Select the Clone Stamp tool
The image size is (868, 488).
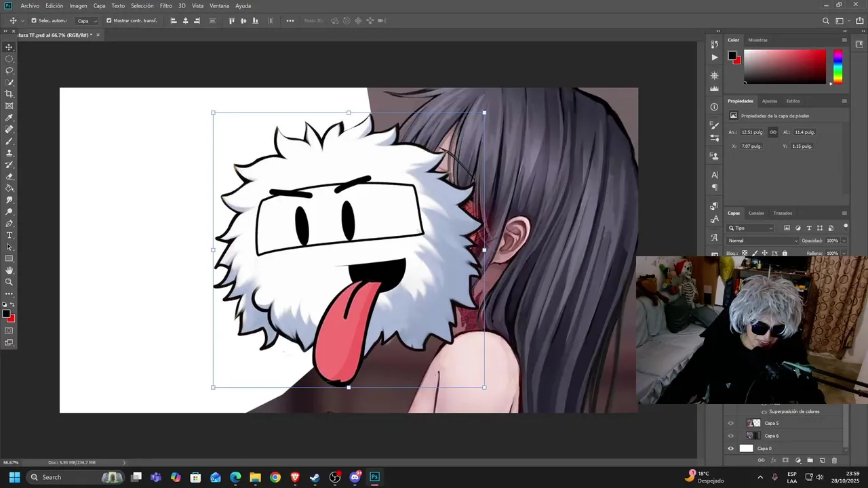(9, 153)
